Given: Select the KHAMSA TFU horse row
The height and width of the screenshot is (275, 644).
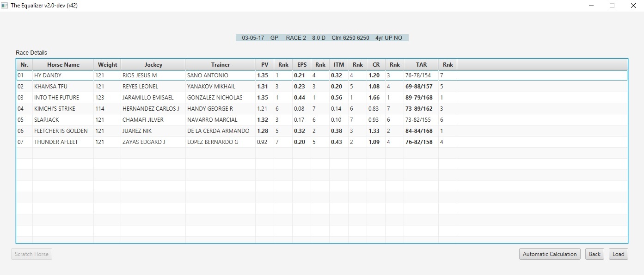Looking at the screenshot, I should click(322, 86).
